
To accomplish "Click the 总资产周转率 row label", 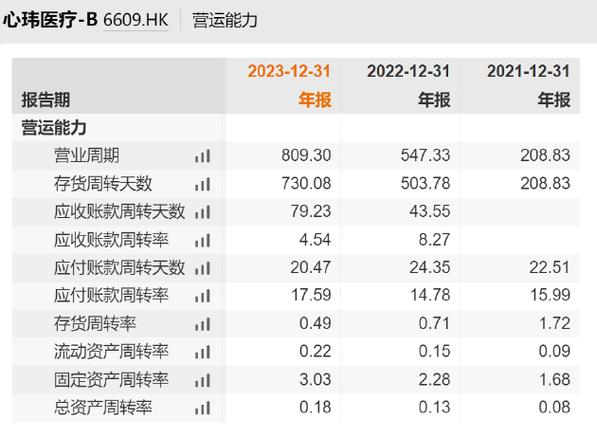I will (x=103, y=408).
